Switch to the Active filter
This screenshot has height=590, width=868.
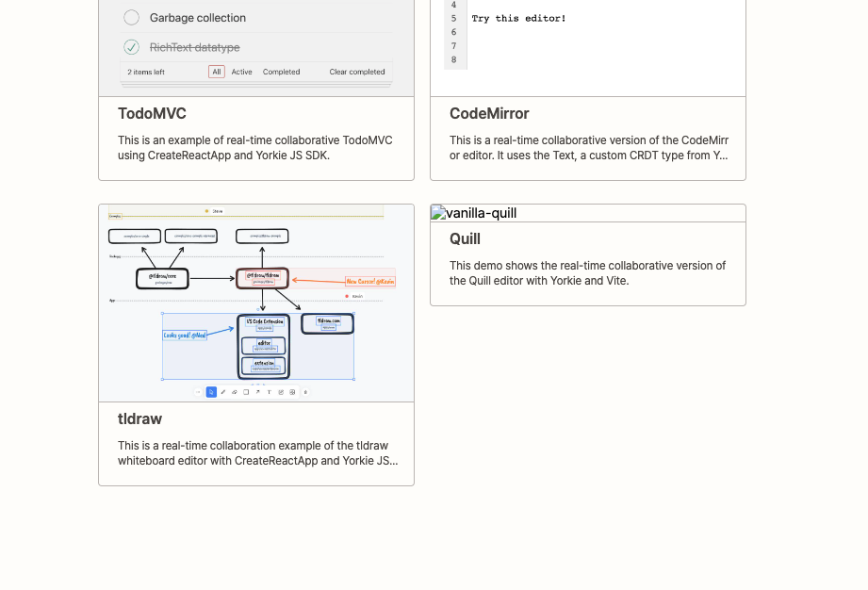point(241,72)
